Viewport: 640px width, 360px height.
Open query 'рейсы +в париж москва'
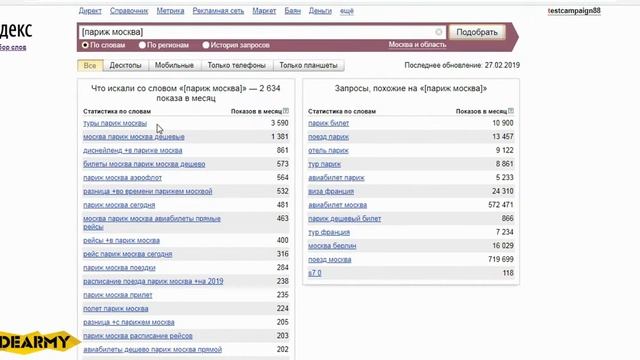pos(121,240)
